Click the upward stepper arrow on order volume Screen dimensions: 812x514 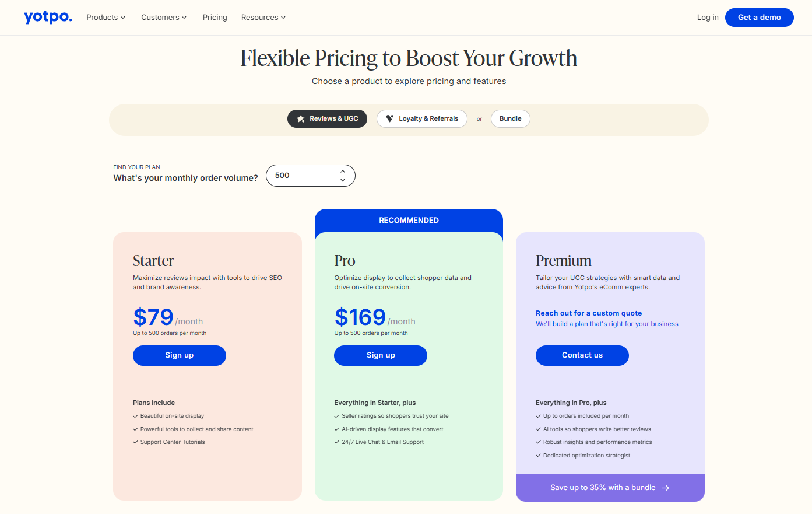(x=343, y=171)
